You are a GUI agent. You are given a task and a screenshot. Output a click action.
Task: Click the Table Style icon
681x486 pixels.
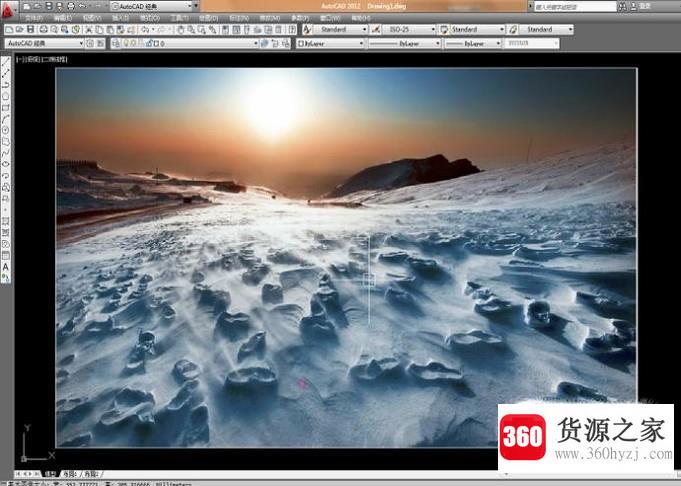point(444,30)
